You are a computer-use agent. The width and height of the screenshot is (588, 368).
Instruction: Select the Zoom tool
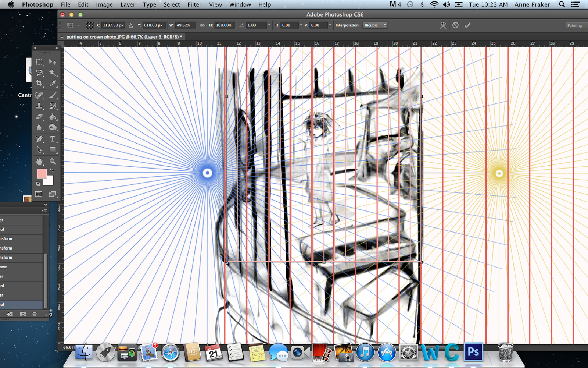(53, 161)
